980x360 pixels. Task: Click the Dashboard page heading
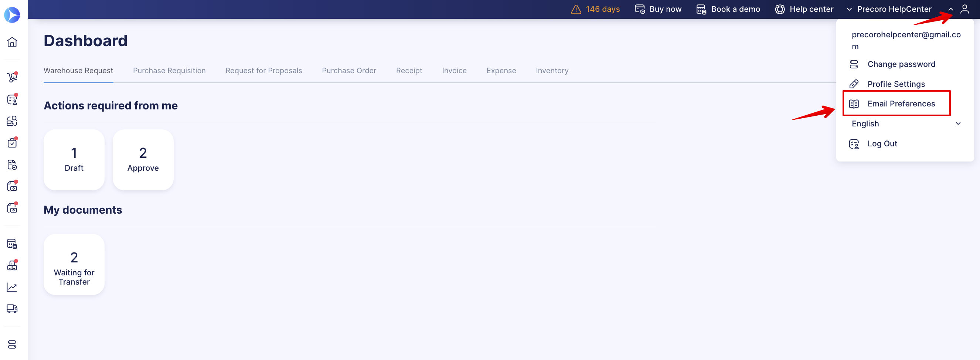[86, 41]
